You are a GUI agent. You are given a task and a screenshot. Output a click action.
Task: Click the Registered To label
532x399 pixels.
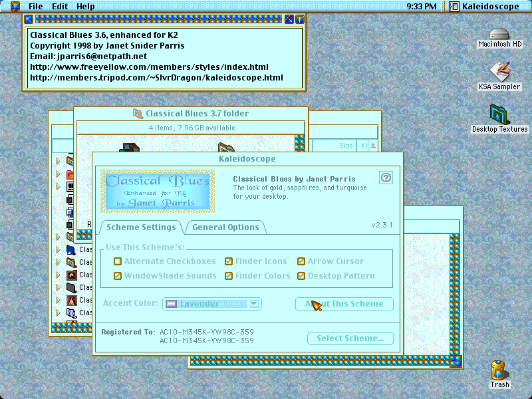pos(128,332)
